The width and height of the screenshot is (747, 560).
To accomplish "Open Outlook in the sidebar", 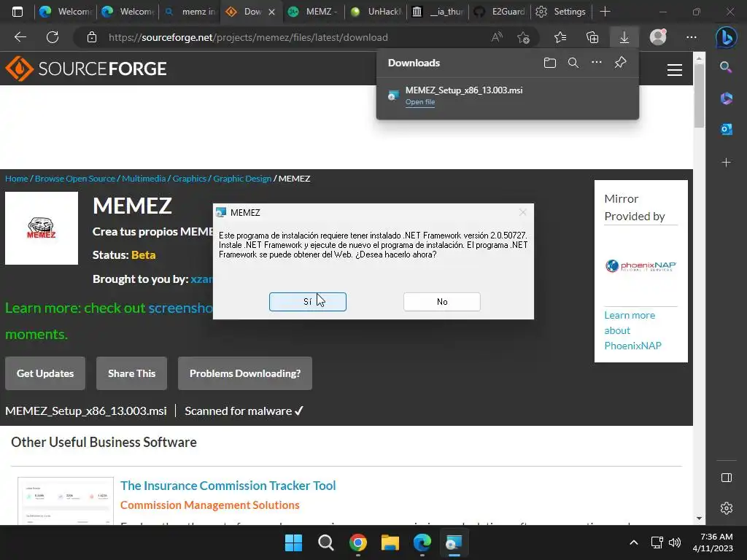I will 726,129.
